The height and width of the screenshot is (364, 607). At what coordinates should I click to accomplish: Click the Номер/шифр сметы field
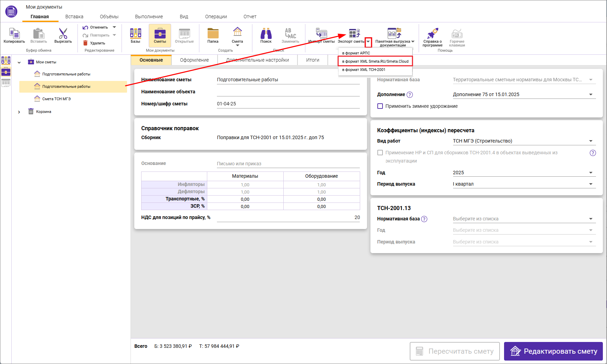[289, 103]
